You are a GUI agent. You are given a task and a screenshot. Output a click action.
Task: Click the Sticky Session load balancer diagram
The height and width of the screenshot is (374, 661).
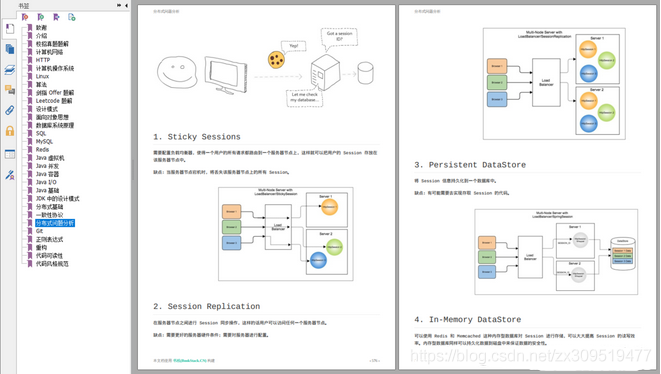point(286,234)
